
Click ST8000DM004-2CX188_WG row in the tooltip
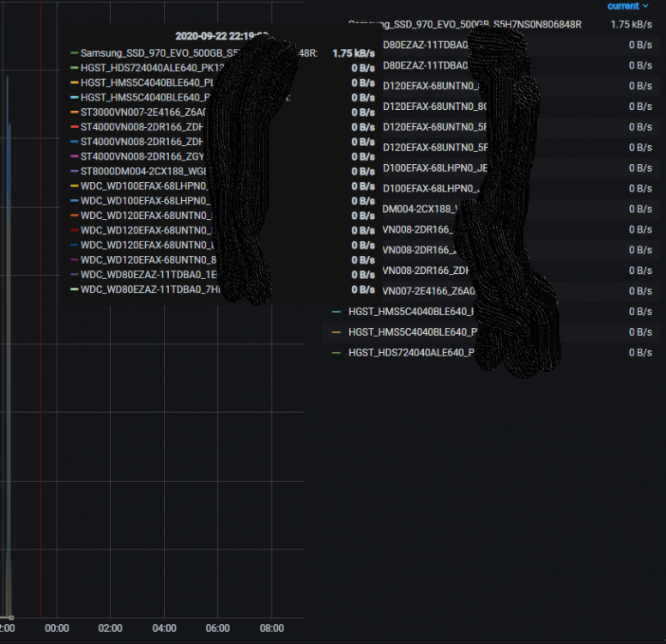[222, 172]
